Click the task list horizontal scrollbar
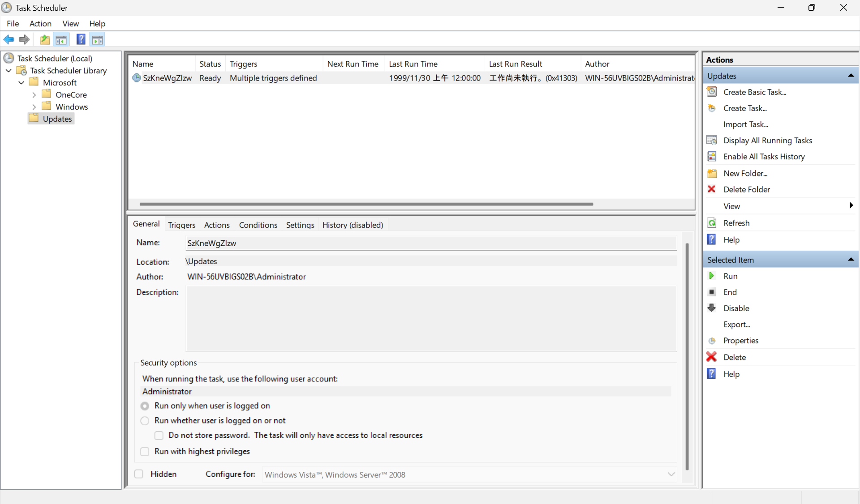The height and width of the screenshot is (504, 860). tap(366, 204)
